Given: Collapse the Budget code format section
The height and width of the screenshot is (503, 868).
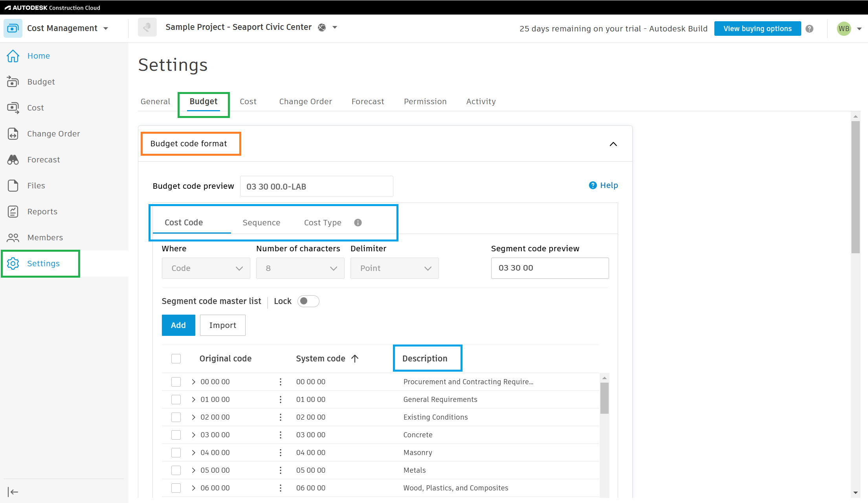Looking at the screenshot, I should point(613,144).
